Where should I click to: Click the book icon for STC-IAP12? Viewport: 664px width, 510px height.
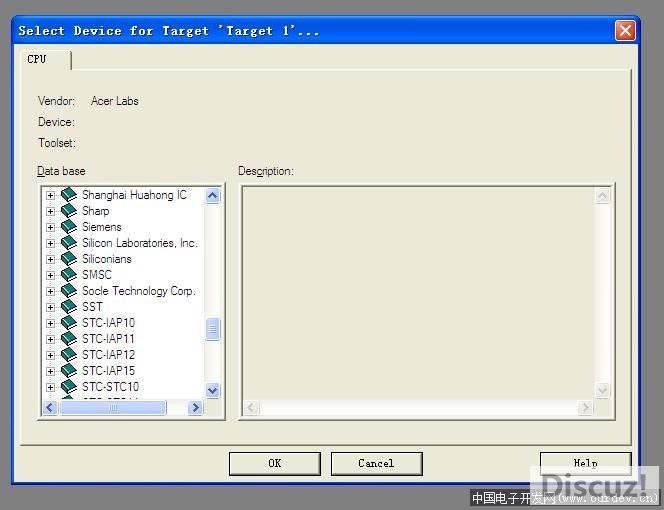[69, 355]
